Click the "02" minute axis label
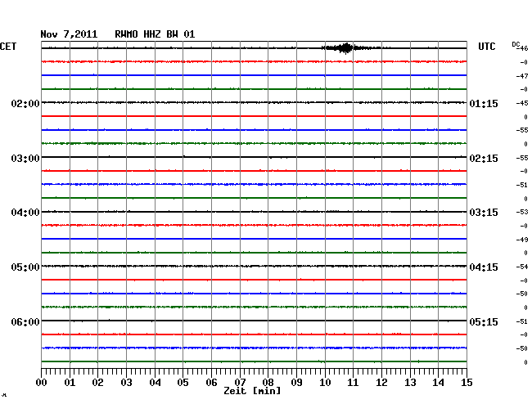This screenshot has width=532, height=404. (x=97, y=382)
